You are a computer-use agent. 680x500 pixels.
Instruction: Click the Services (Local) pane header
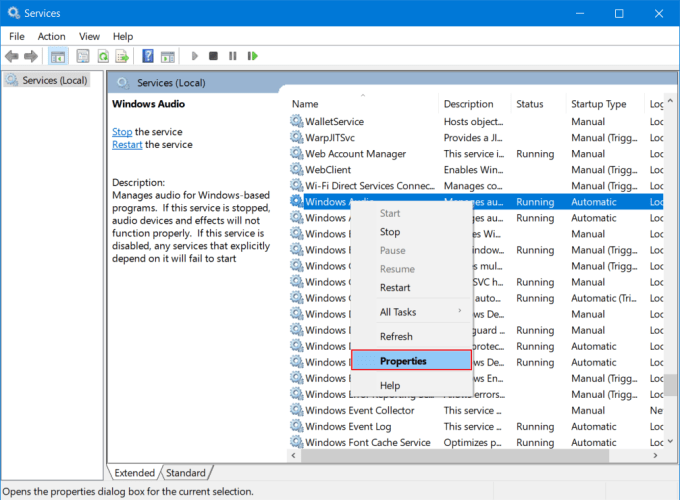pos(171,82)
